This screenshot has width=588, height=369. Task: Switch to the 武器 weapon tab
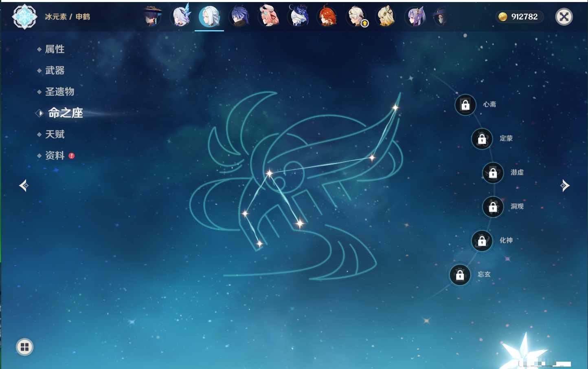tap(55, 71)
